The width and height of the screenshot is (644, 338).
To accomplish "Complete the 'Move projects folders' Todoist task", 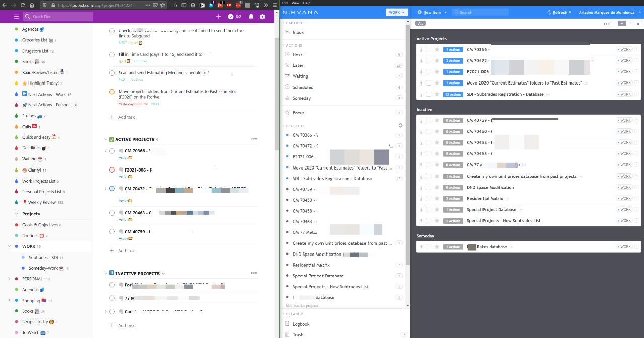I will (112, 92).
